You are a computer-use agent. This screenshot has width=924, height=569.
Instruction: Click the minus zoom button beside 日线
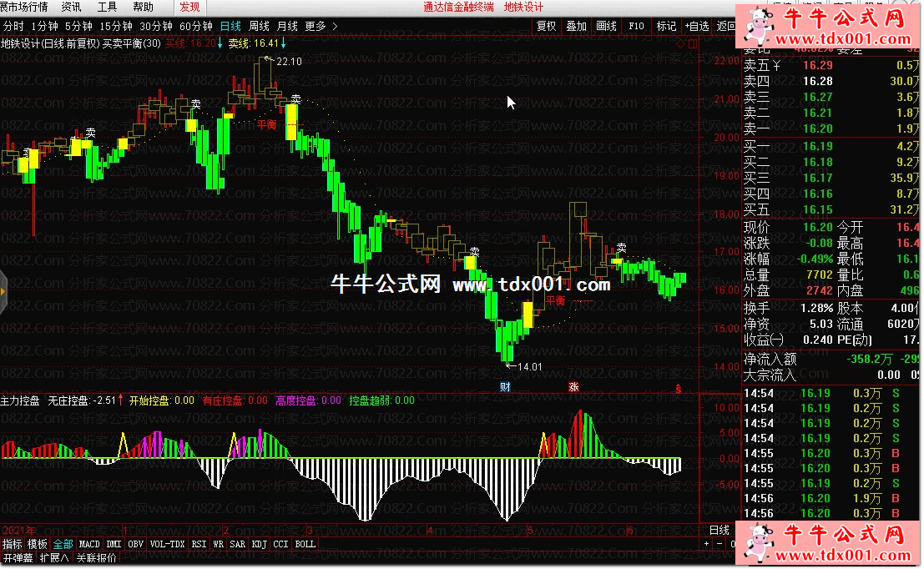coord(719,544)
